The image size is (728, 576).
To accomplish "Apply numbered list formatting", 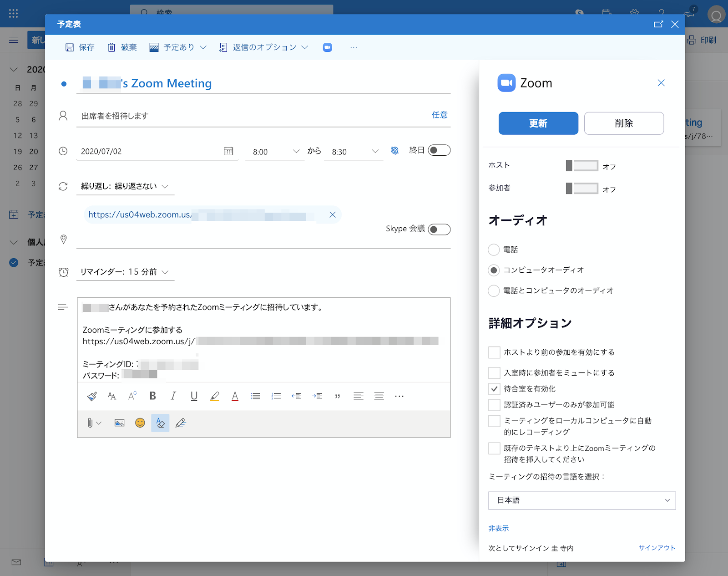I will [276, 396].
